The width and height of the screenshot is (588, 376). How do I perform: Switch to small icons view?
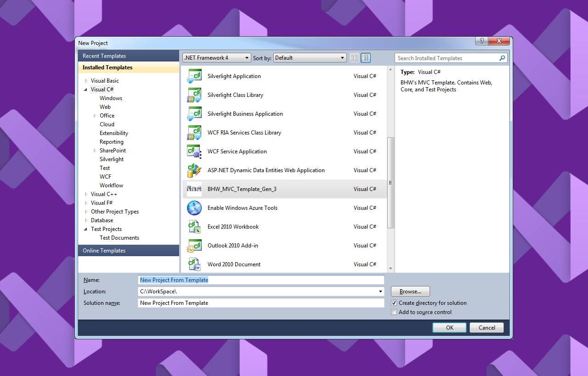click(354, 58)
